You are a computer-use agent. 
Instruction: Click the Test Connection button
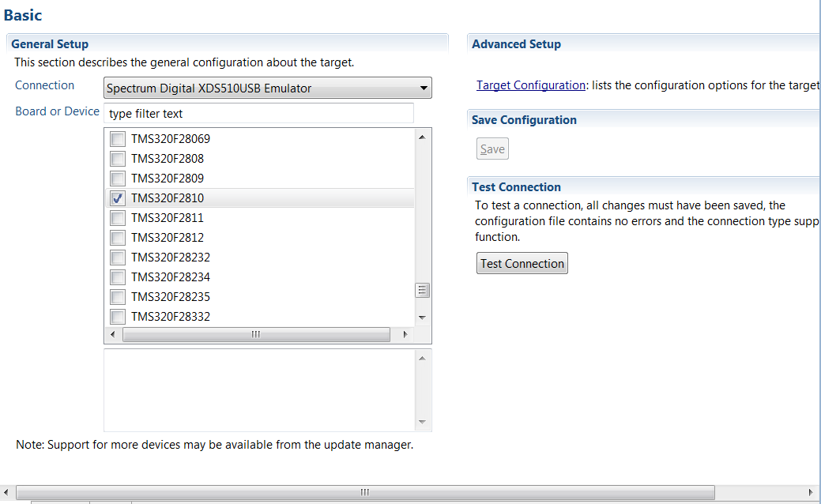tap(522, 262)
